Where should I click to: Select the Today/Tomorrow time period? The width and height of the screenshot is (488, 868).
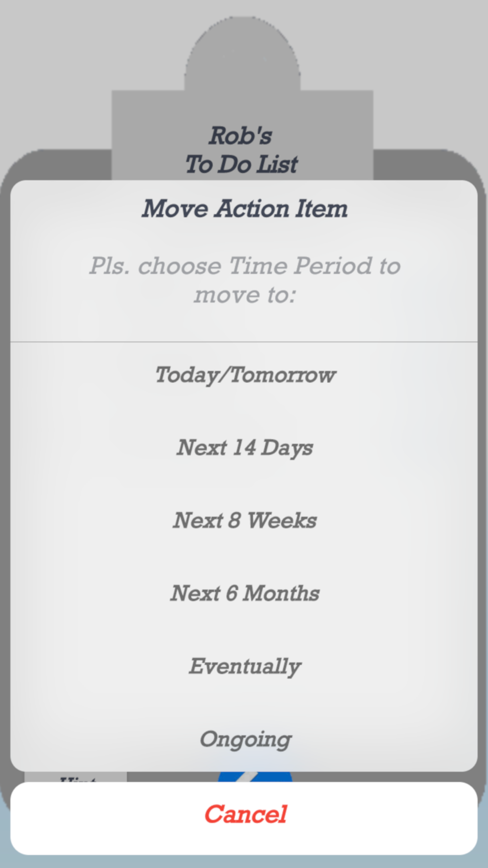pos(244,375)
